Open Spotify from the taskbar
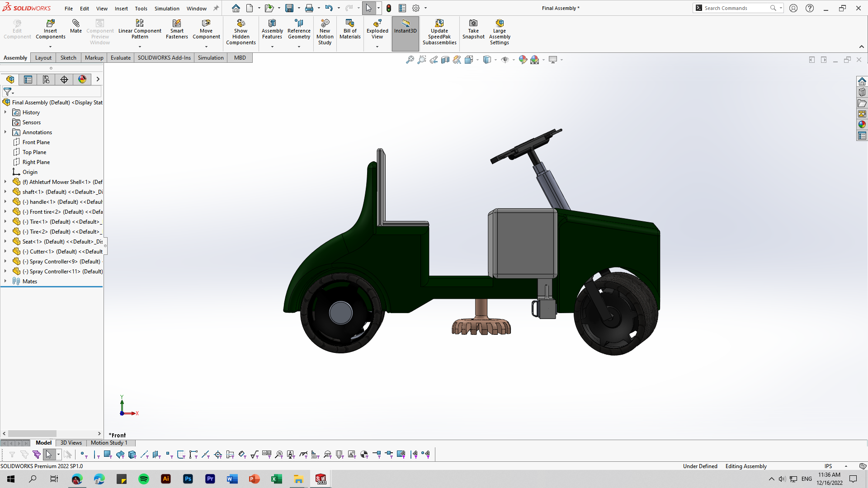The image size is (868, 488). tap(144, 479)
